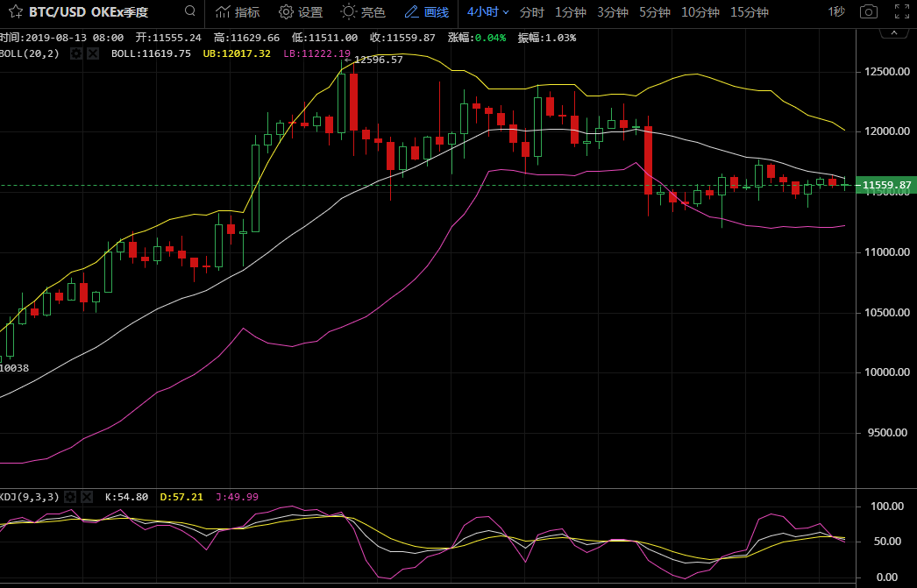Select the 15分钟 interval
The height and width of the screenshot is (588, 917).
(x=750, y=11)
